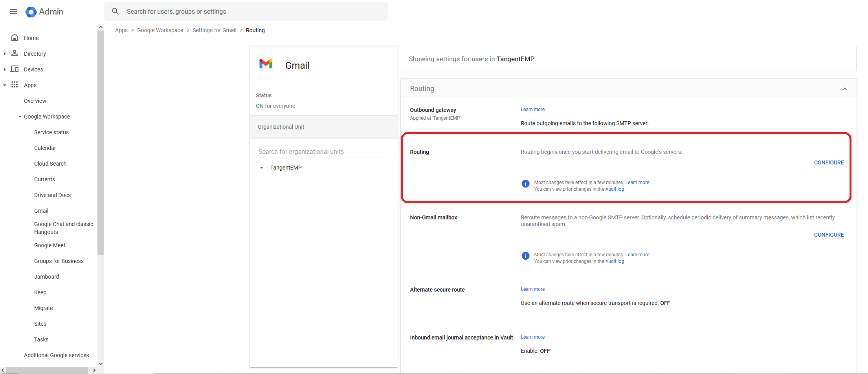This screenshot has width=868, height=374.
Task: Open Directory in the sidebar
Action: [35, 54]
